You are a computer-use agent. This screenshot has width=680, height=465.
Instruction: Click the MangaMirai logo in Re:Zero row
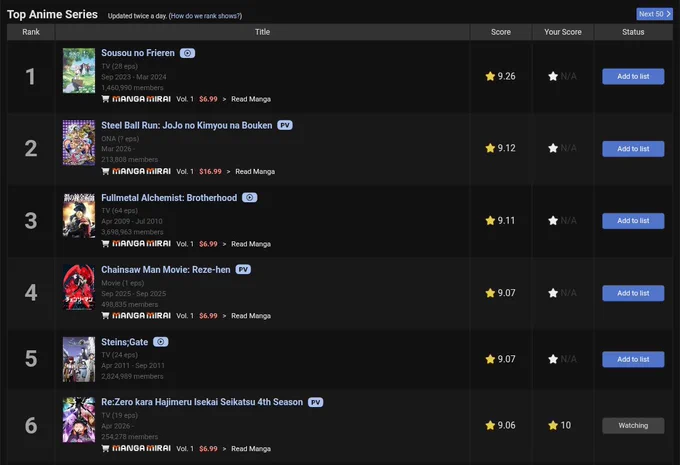141,449
